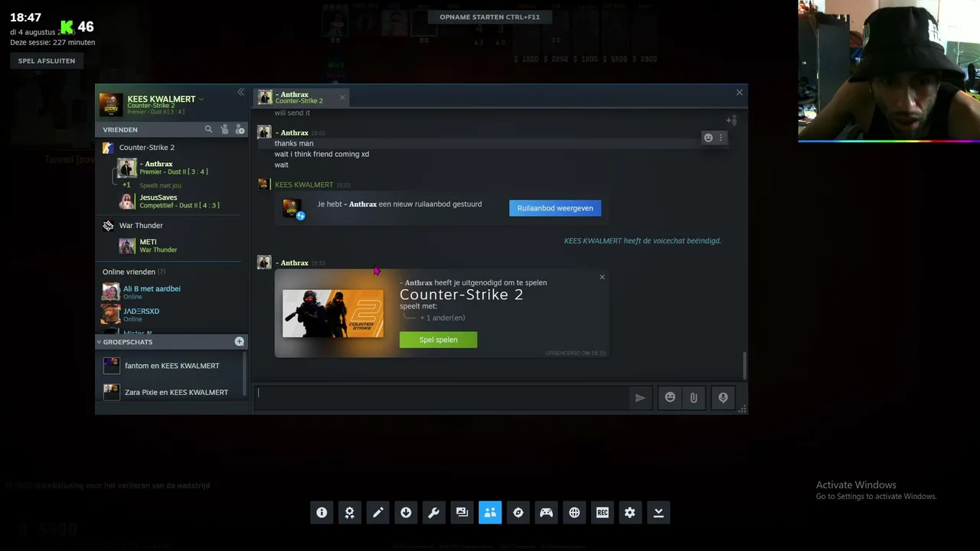Image resolution: width=980 pixels, height=551 pixels.
Task: Open the notes pencil icon in overlay toolbar
Action: [378, 513]
